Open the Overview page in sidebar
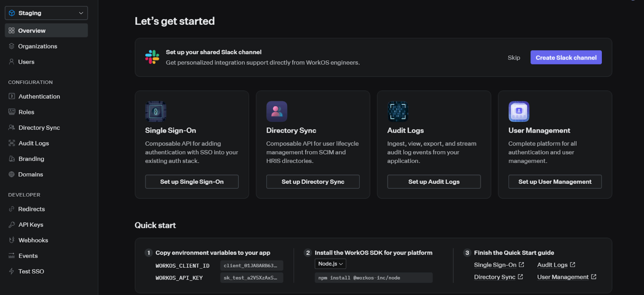The image size is (644, 295). (x=46, y=31)
